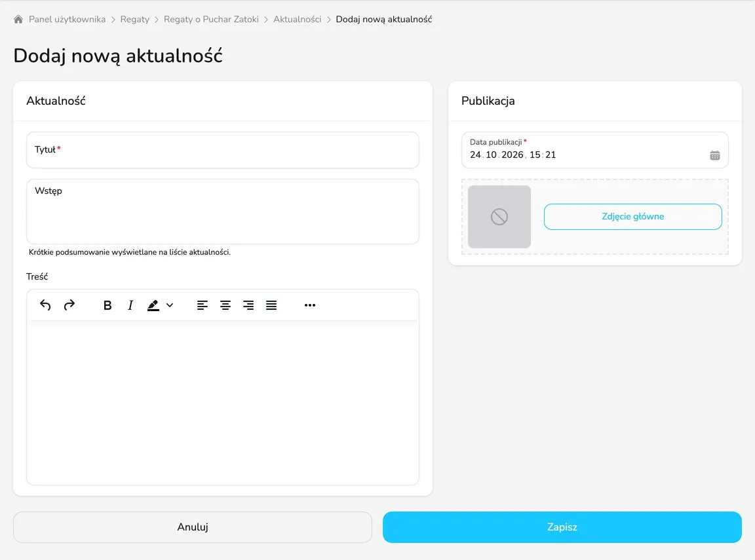Navigate to Aktualności breadcrumb
This screenshot has height=560, width=755.
(x=297, y=19)
